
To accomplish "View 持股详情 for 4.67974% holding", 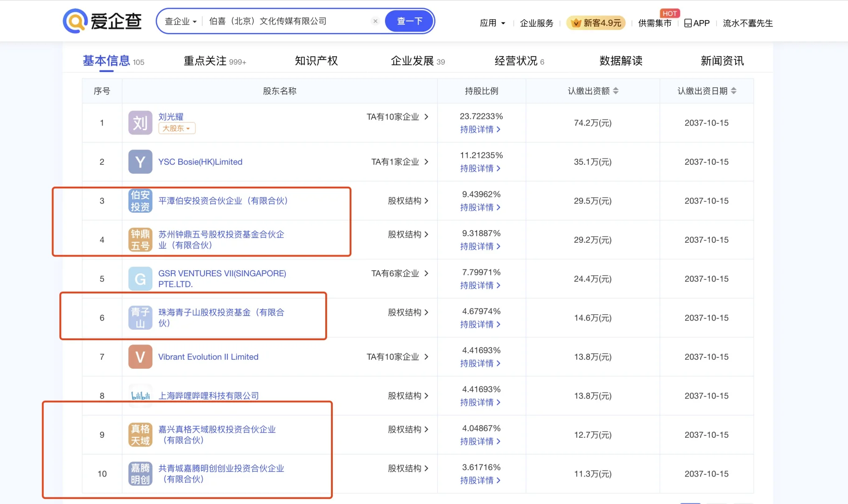I will click(480, 324).
